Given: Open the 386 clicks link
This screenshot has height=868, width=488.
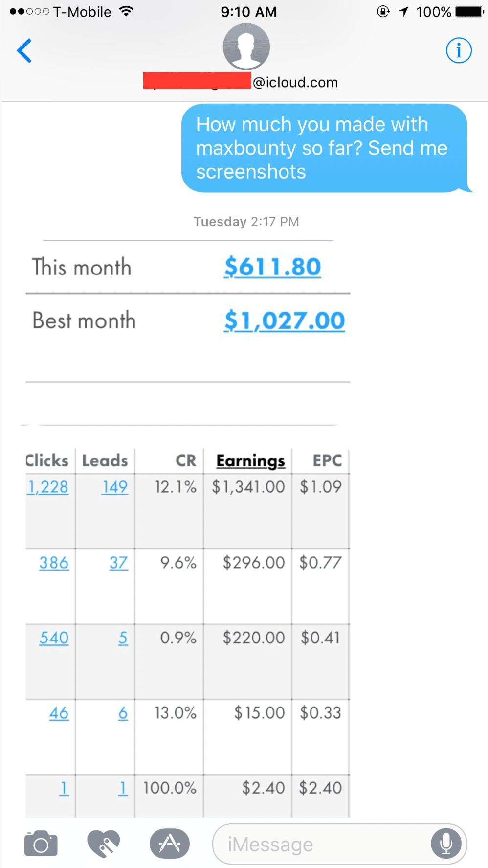Looking at the screenshot, I should coord(54,563).
